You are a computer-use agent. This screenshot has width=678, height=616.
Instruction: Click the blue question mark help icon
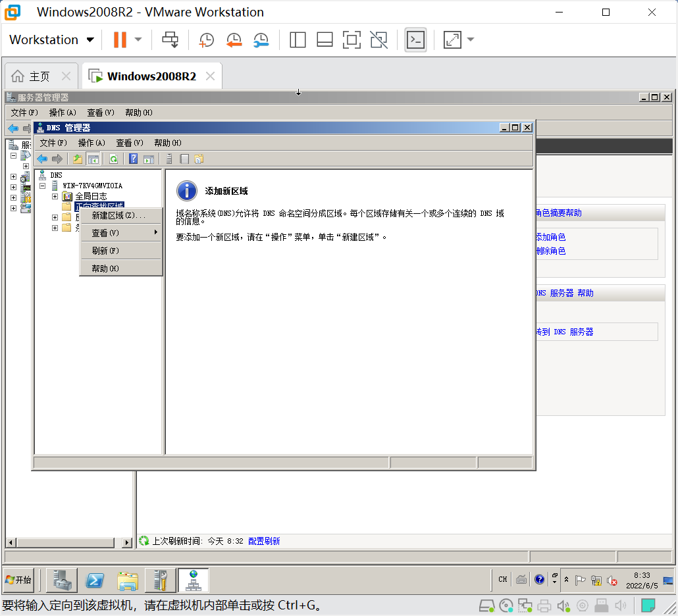pyautogui.click(x=133, y=159)
